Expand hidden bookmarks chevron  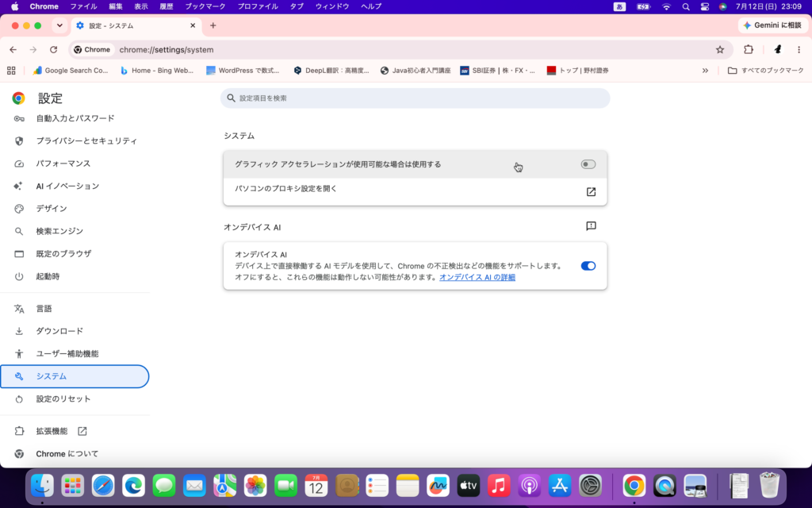705,71
